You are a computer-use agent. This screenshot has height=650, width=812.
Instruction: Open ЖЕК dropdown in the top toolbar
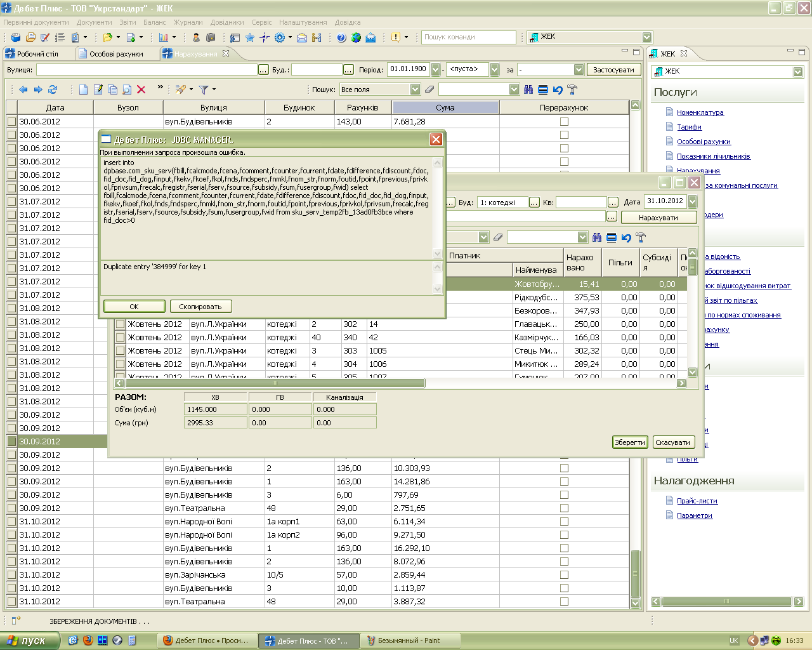646,37
